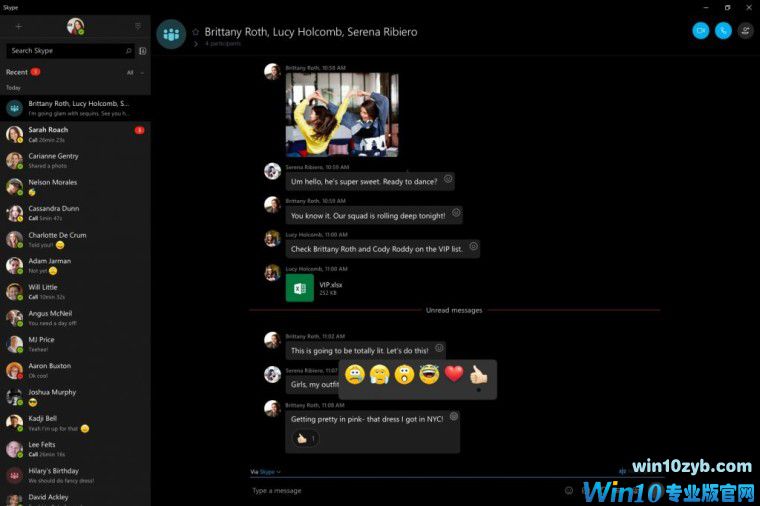This screenshot has width=760, height=506.
Task: Click the Unread messages label
Action: point(454,310)
